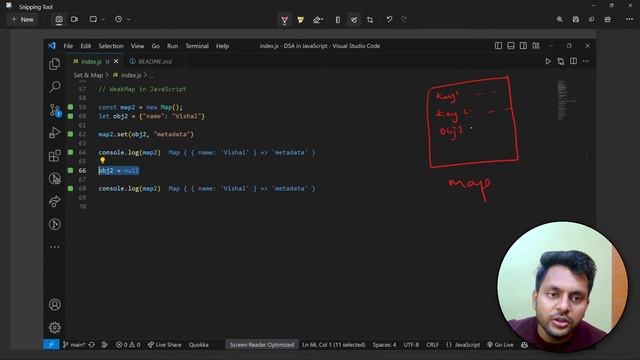Viewport: 640px width, 360px height.
Task: Toggle the secondary side bar layout
Action: tap(523, 46)
